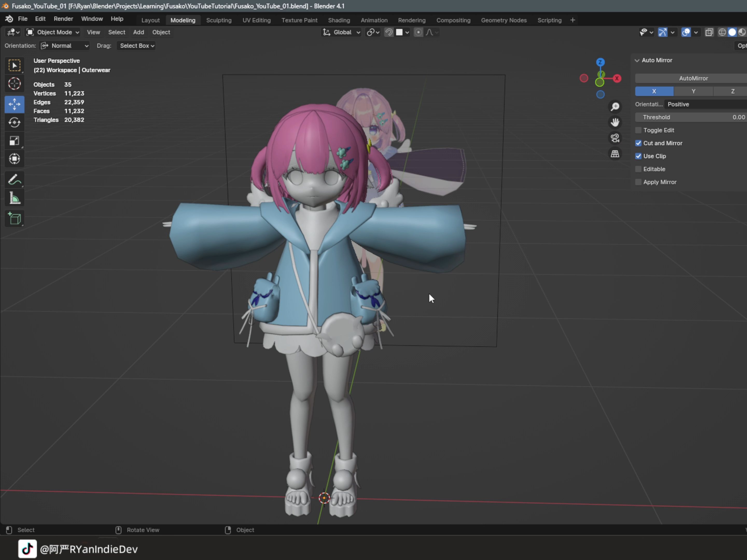Adjust the Threshold slider field
The height and width of the screenshot is (560, 747).
(690, 117)
